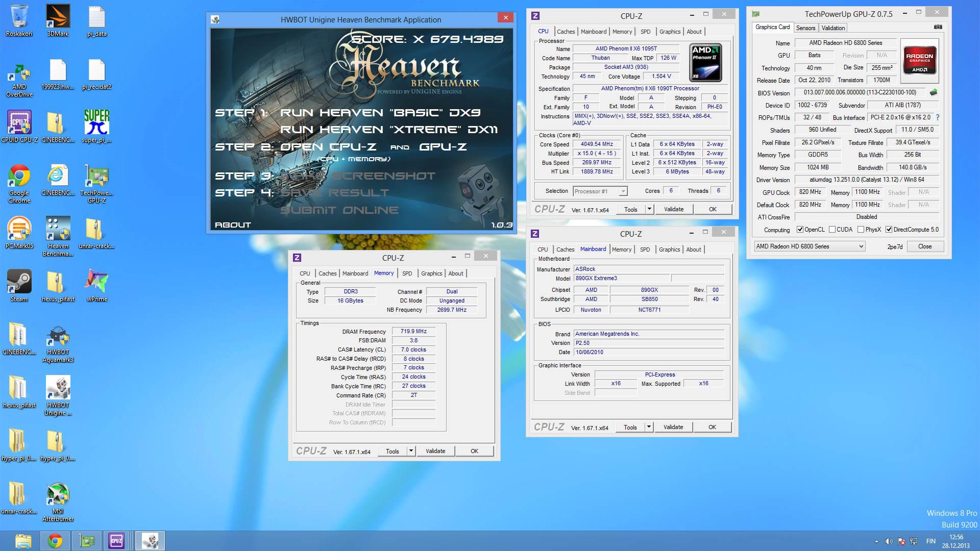Screen dimensions: 980x551
Task: Click Tools button in Mainboard window
Action: [630, 427]
